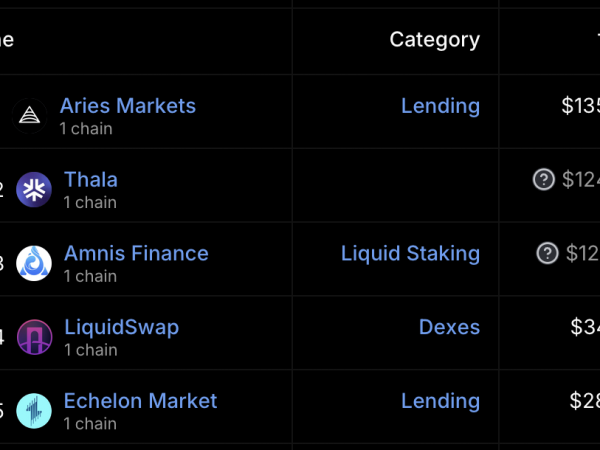Open the Amnis Finance protocol page
The width and height of the screenshot is (600, 450).
click(136, 253)
